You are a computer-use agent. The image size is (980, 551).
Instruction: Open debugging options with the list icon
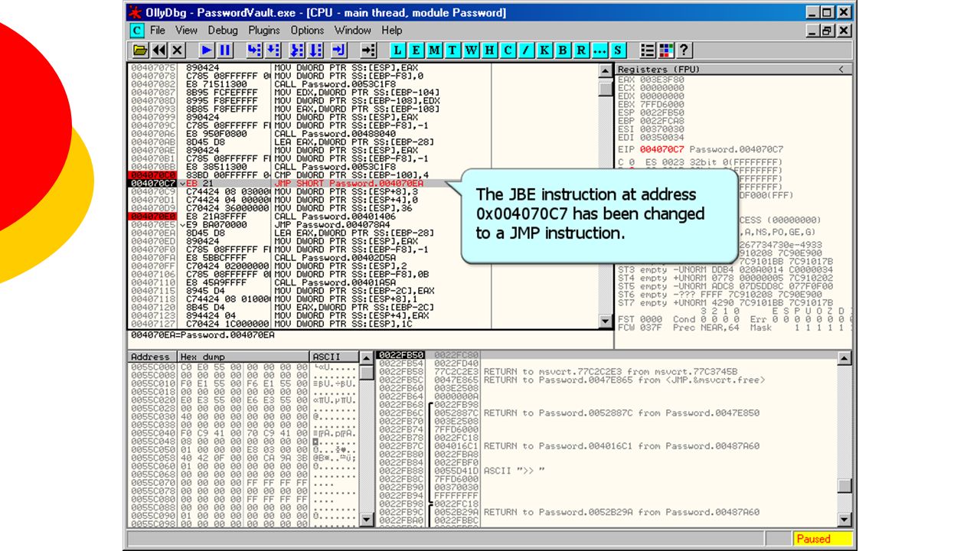[648, 51]
